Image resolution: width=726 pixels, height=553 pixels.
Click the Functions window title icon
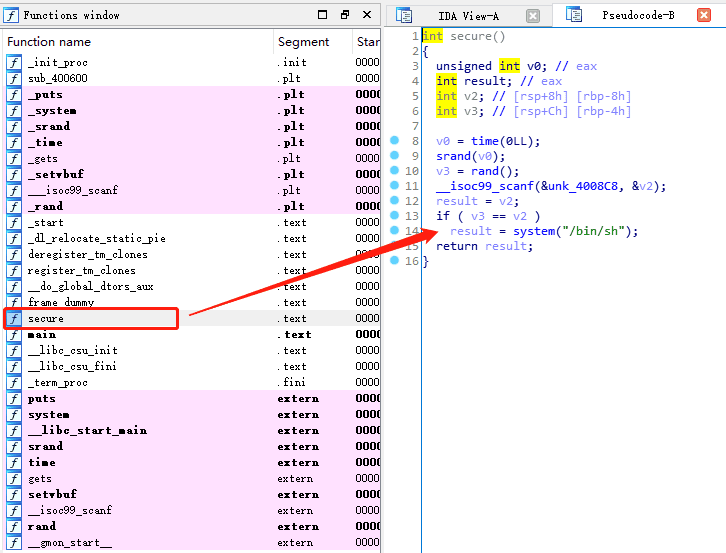[11, 15]
